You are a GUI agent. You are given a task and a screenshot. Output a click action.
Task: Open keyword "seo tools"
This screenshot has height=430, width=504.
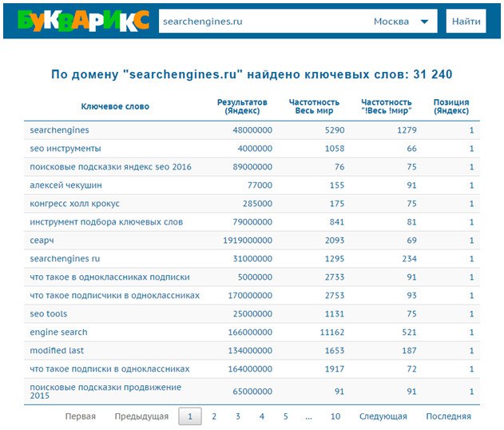click(x=49, y=314)
